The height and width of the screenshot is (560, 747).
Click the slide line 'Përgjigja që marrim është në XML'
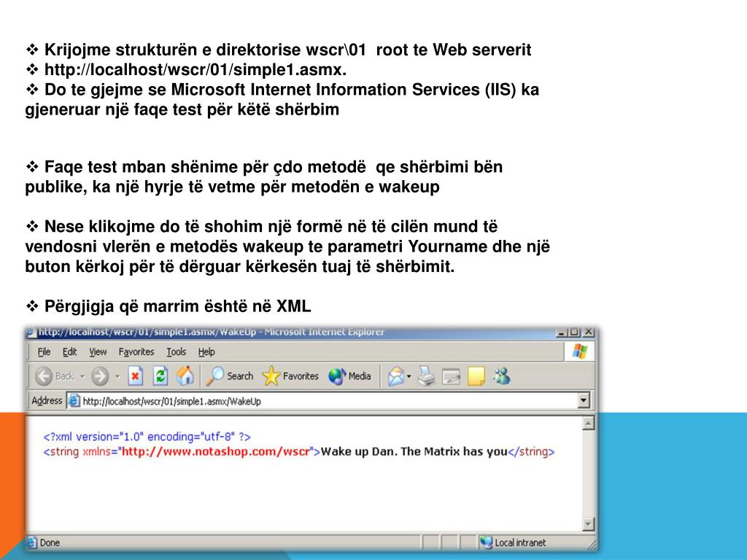[177, 306]
